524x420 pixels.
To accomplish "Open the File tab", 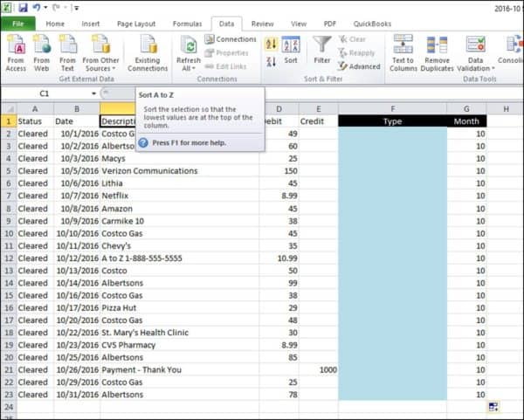I will coord(18,24).
